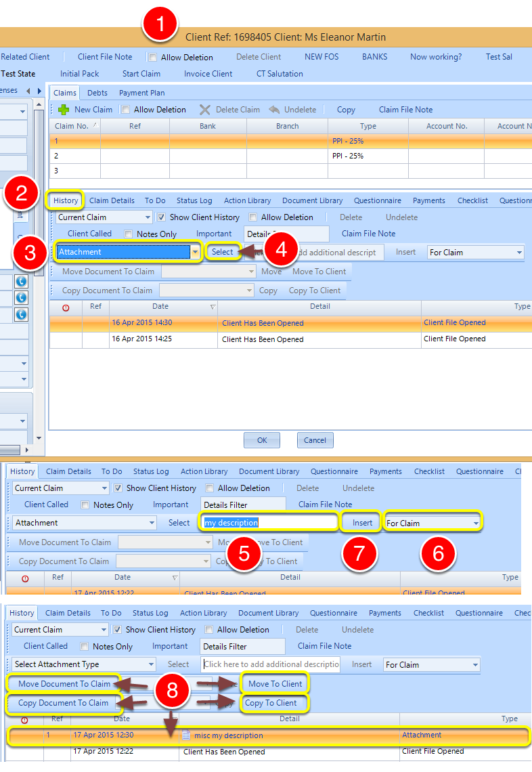The width and height of the screenshot is (532, 772).
Task: Click the Cancel button
Action: click(315, 440)
